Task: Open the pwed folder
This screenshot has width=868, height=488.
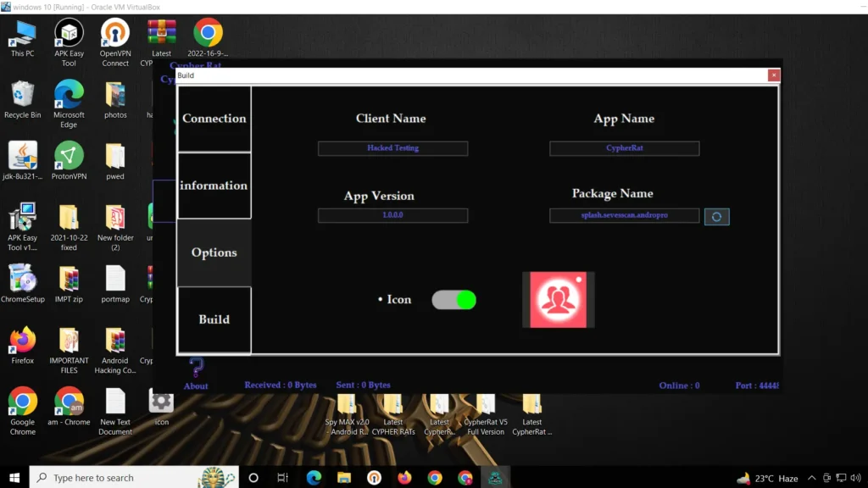Action: pos(115,161)
